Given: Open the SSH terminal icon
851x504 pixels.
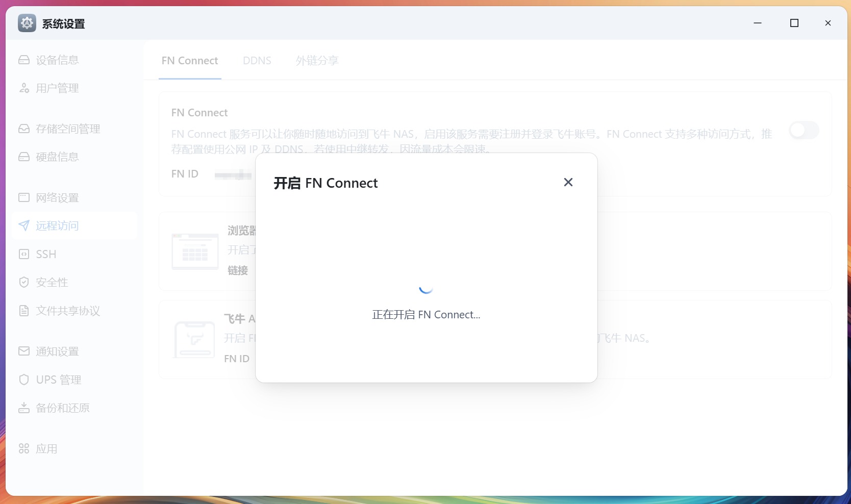Looking at the screenshot, I should point(24,254).
